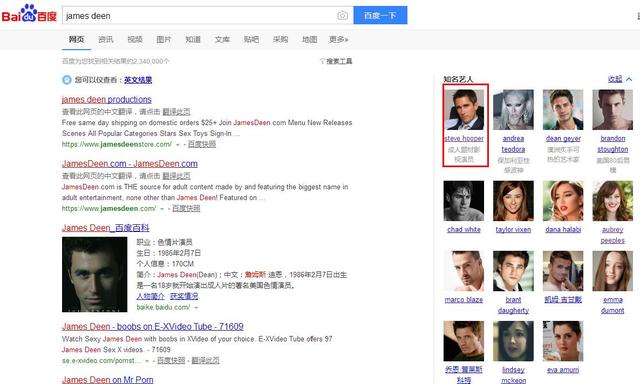Open the chad white name link
The image size is (640, 384).
[464, 230]
